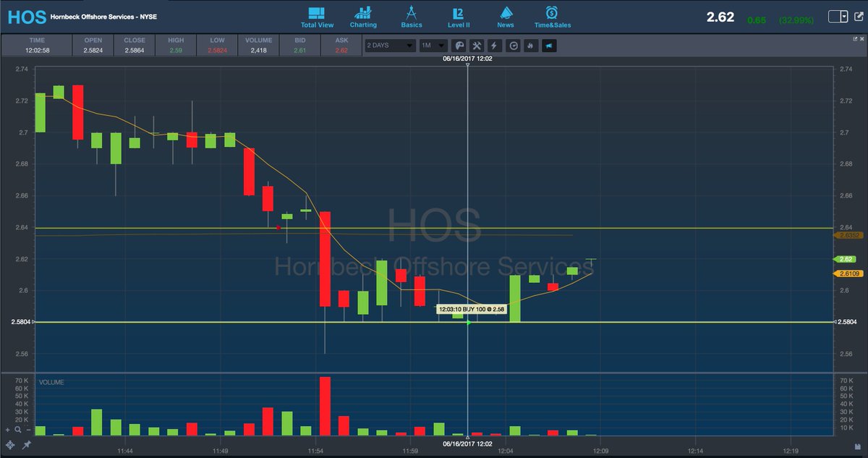868x458 pixels.
Task: Click the CLOSE value 2.5864
Action: tap(134, 51)
